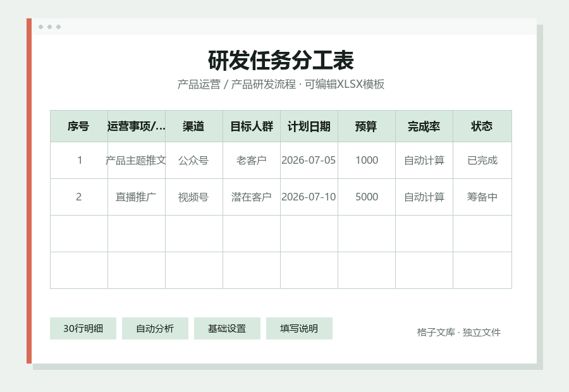Click the date cell 2026-07-10
The width and height of the screenshot is (569, 392).
coord(309,197)
